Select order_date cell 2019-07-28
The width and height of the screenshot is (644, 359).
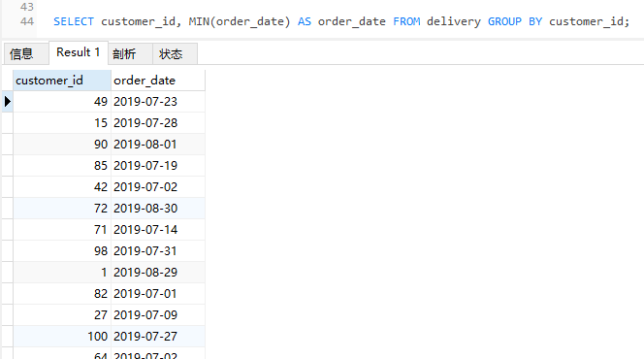tap(158, 123)
